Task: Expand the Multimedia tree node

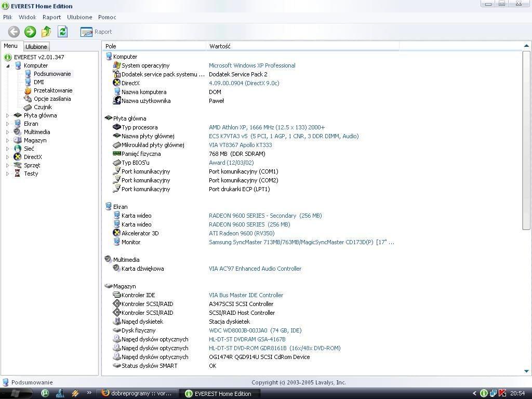Action: click(x=7, y=132)
